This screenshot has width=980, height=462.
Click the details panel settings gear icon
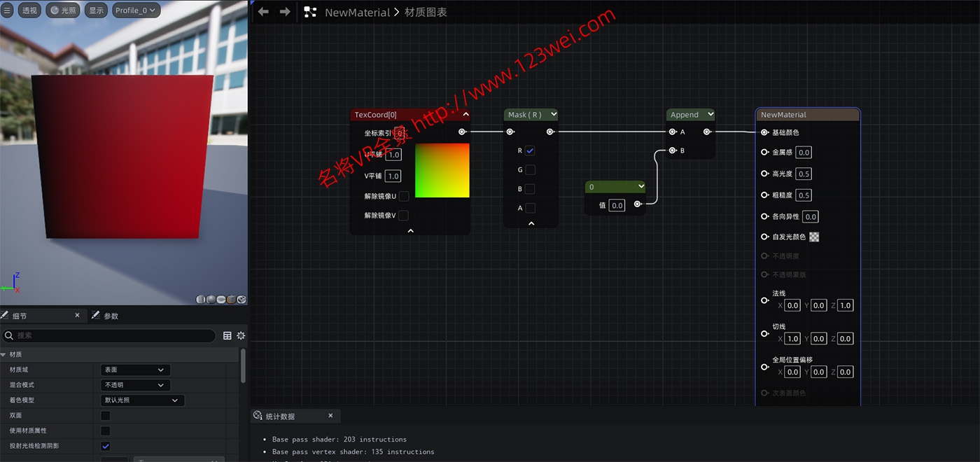coord(241,335)
